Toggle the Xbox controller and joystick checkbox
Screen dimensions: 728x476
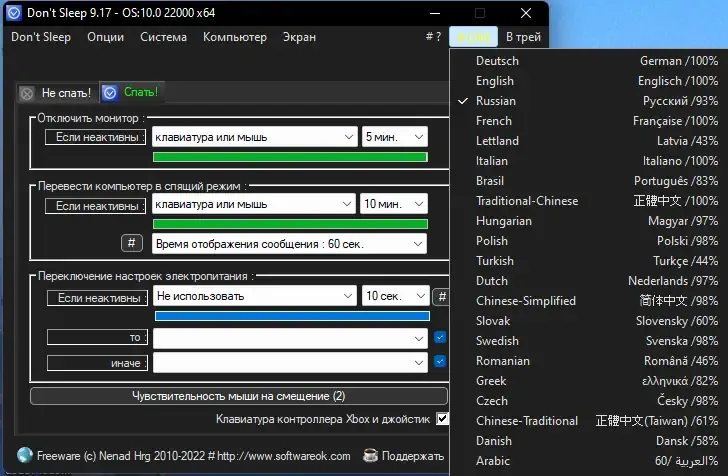click(442, 418)
